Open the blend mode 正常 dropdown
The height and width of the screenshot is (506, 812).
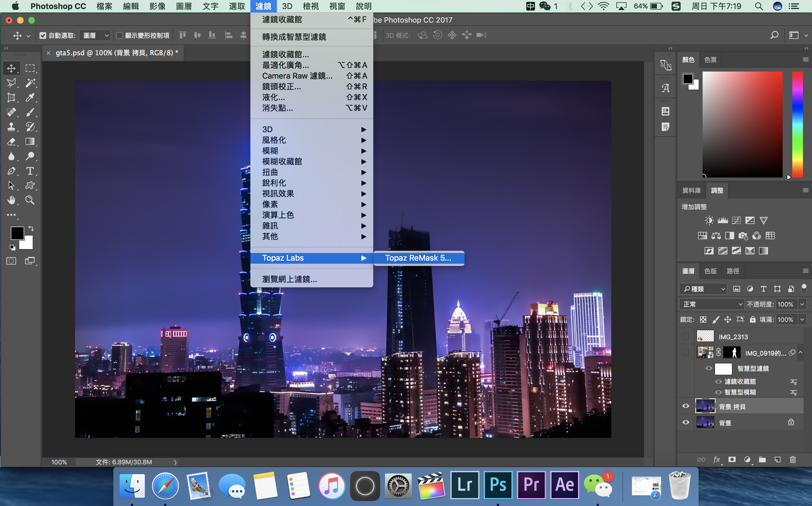tap(712, 304)
